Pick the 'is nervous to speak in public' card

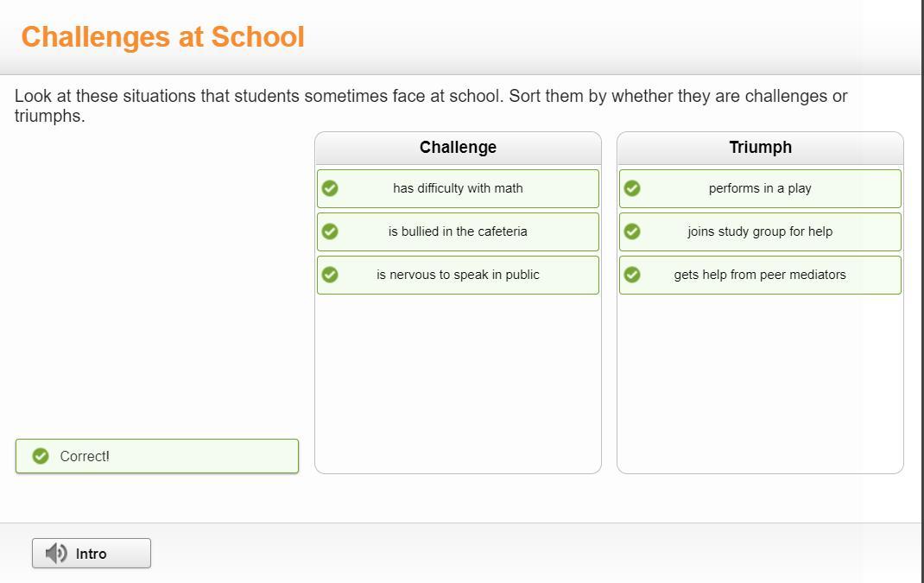[458, 275]
